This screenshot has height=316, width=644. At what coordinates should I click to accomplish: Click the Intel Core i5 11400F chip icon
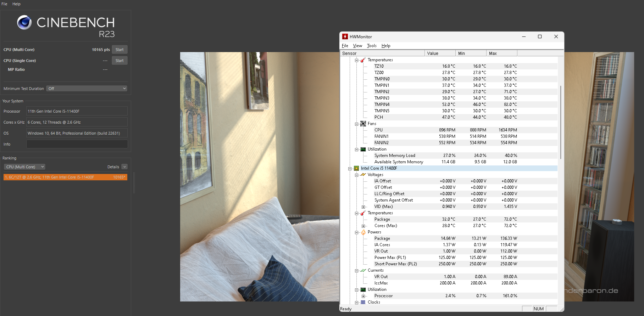[356, 168]
